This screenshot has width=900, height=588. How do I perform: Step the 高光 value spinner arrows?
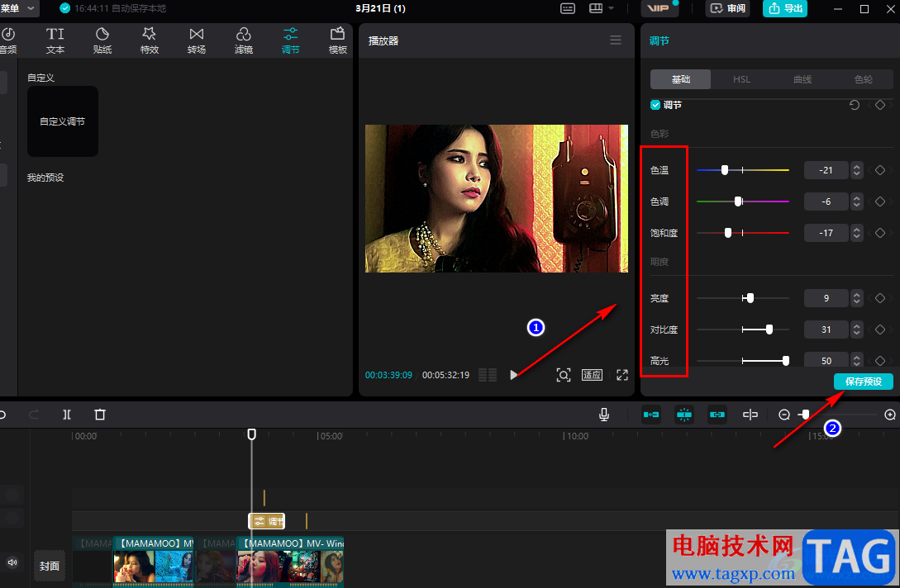coord(856,360)
